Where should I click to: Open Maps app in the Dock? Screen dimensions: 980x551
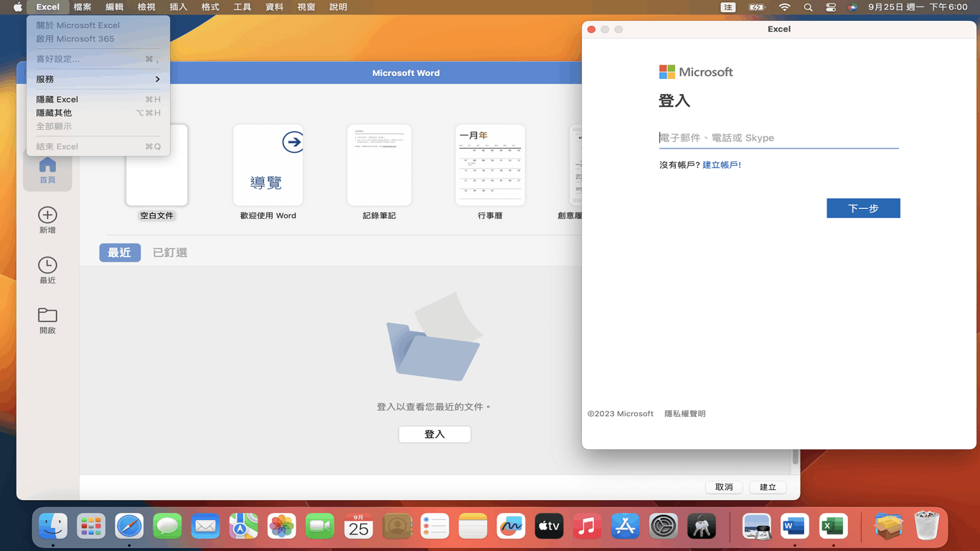tap(243, 527)
